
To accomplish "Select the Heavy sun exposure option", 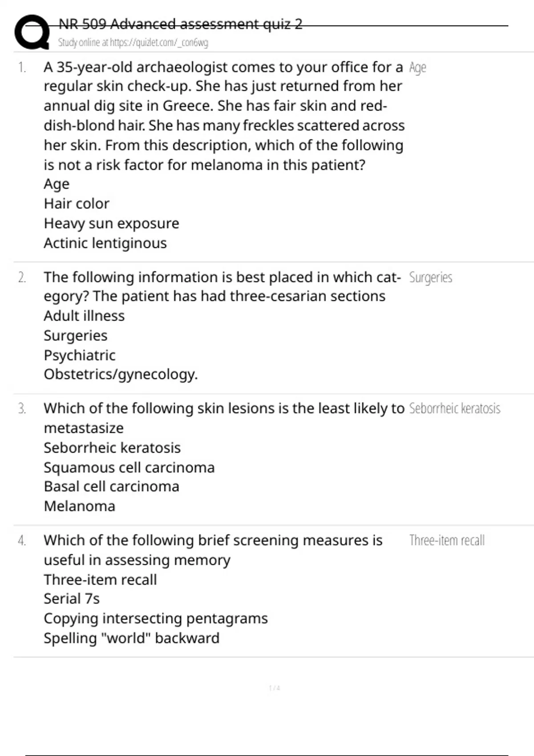I will click(111, 223).
